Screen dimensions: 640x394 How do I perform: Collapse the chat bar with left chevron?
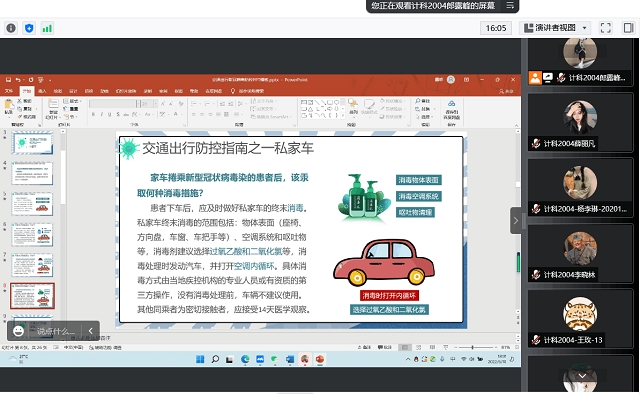(91, 331)
